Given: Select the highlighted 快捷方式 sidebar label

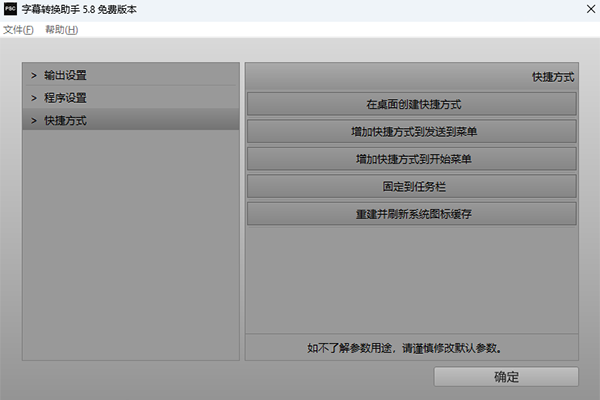Looking at the screenshot, I should (65, 120).
